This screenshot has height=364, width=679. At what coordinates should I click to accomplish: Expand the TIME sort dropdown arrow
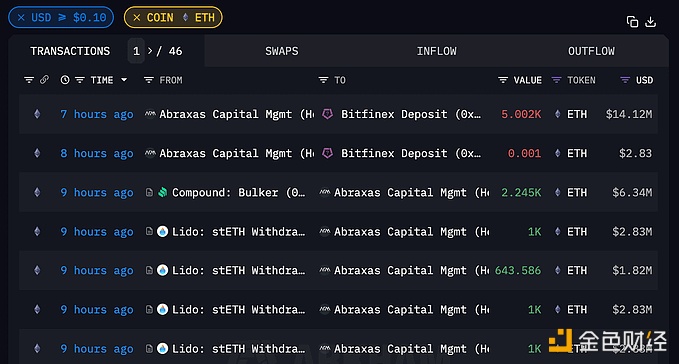point(124,80)
